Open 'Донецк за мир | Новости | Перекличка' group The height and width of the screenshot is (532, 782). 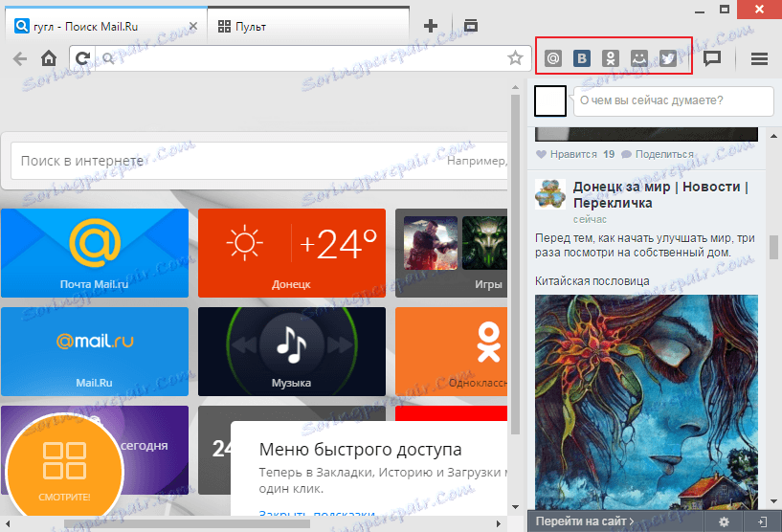pos(660,195)
